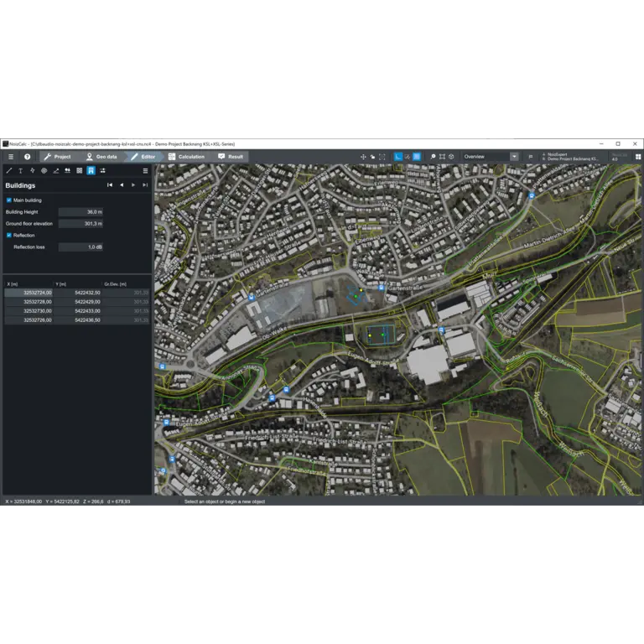The height and width of the screenshot is (644, 644).
Task: Click the Y [m] column header
Action: 78,284
